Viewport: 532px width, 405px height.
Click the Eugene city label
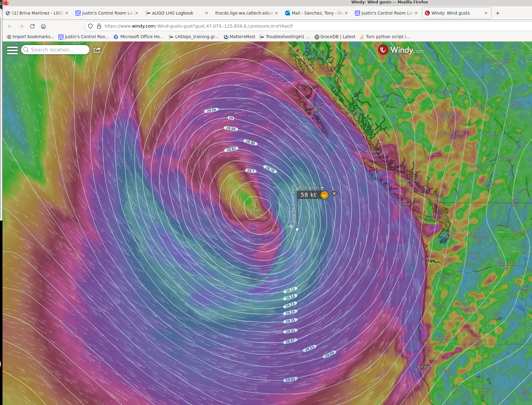point(439,307)
